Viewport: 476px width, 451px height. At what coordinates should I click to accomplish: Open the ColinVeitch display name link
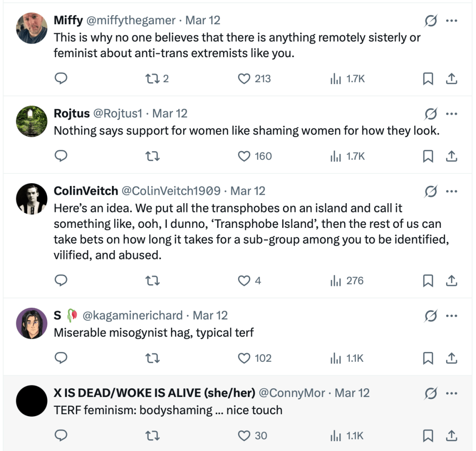pos(86,191)
